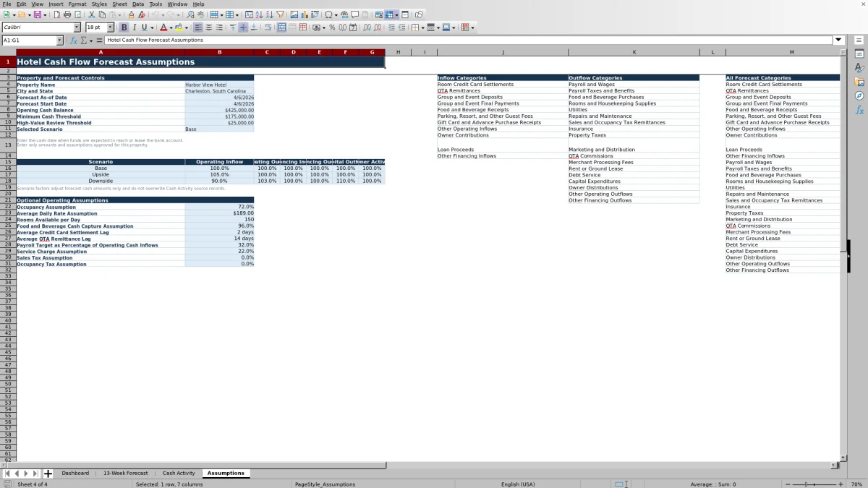Select column header H
This screenshot has height=488, width=868.
398,52
